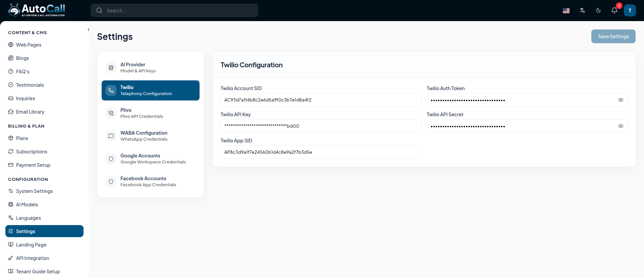Image resolution: width=644 pixels, height=278 pixels.
Task: Open Google Accounts tab
Action: (151, 159)
